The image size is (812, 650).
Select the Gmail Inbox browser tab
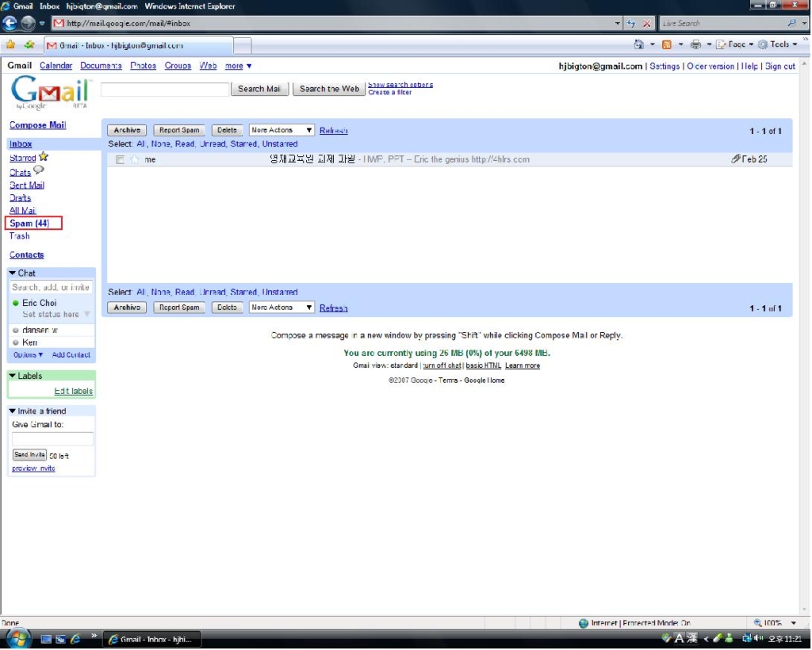[x=138, y=45]
